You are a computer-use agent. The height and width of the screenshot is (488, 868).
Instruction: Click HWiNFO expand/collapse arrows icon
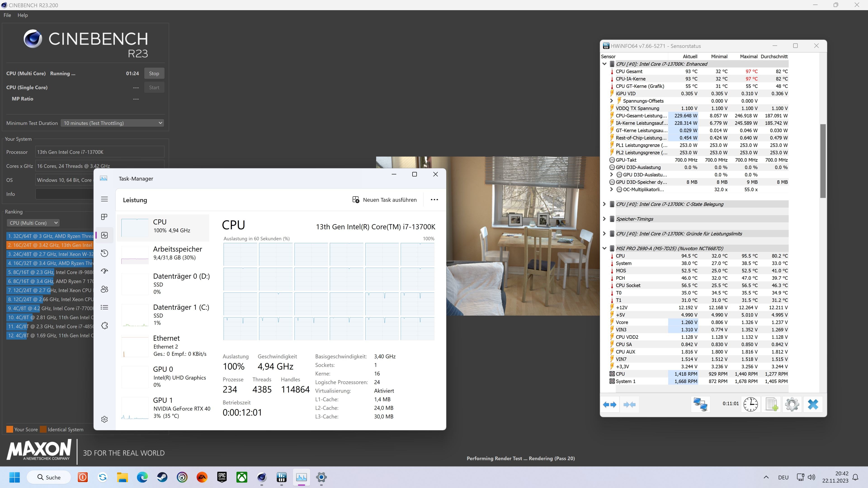pyautogui.click(x=610, y=404)
